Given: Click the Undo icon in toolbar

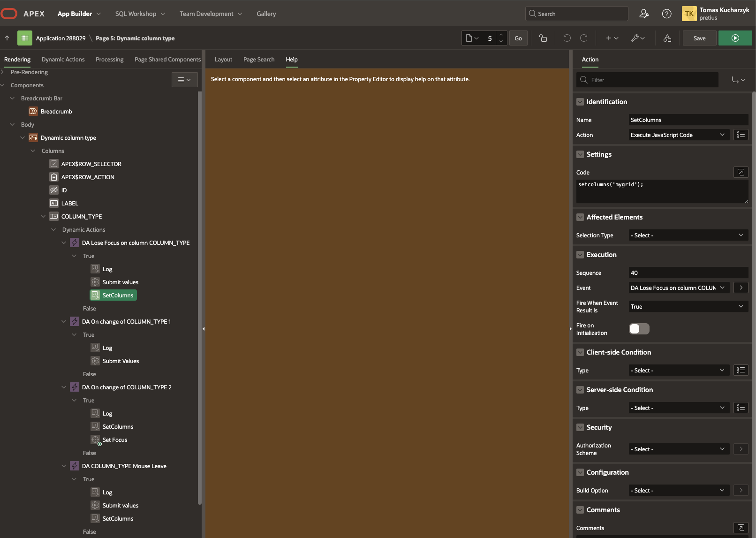Looking at the screenshot, I should 567,38.
